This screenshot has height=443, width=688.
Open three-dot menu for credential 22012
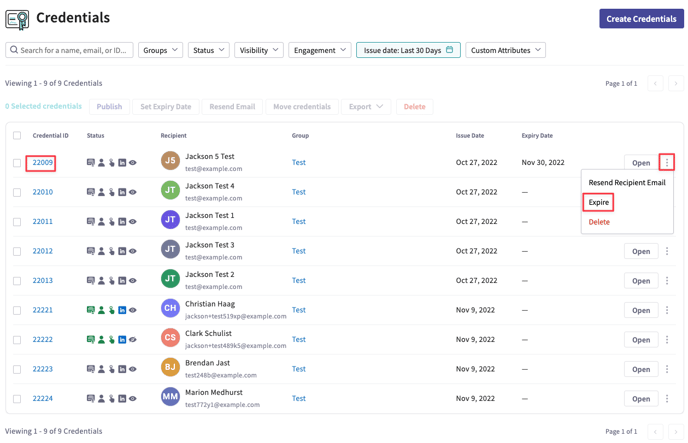(667, 251)
